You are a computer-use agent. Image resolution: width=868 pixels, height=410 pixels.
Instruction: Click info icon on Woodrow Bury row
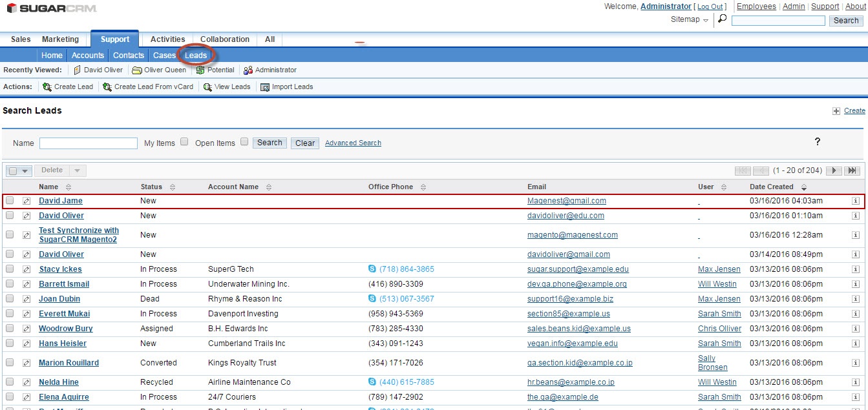[x=855, y=329]
